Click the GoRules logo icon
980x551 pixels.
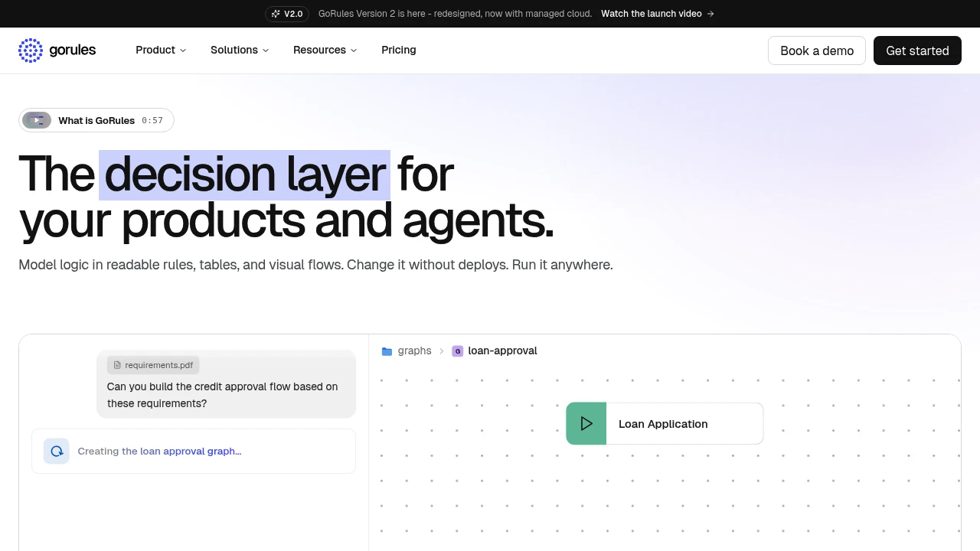click(x=31, y=51)
